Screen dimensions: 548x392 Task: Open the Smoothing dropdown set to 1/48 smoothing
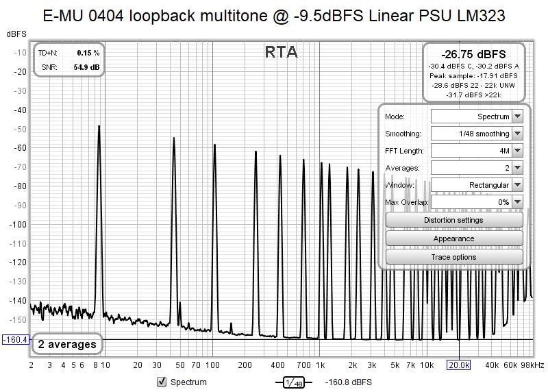point(477,134)
